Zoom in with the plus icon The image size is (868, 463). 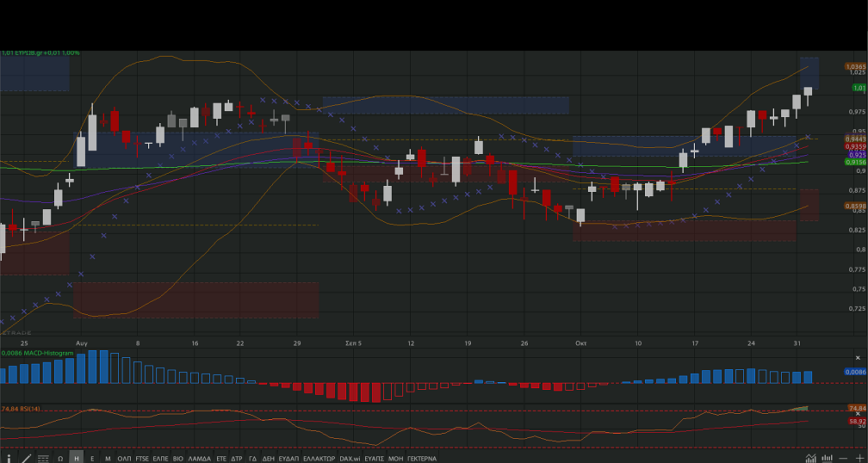(859, 458)
